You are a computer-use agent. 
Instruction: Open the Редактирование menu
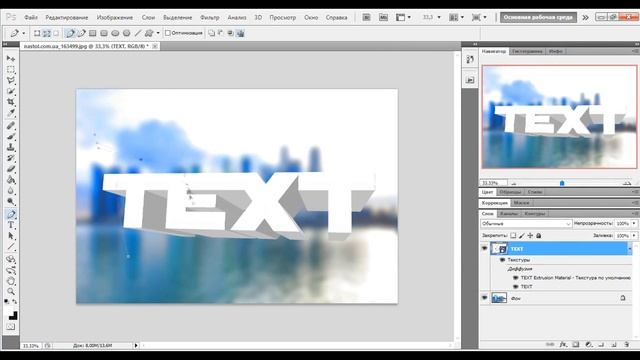(x=67, y=18)
